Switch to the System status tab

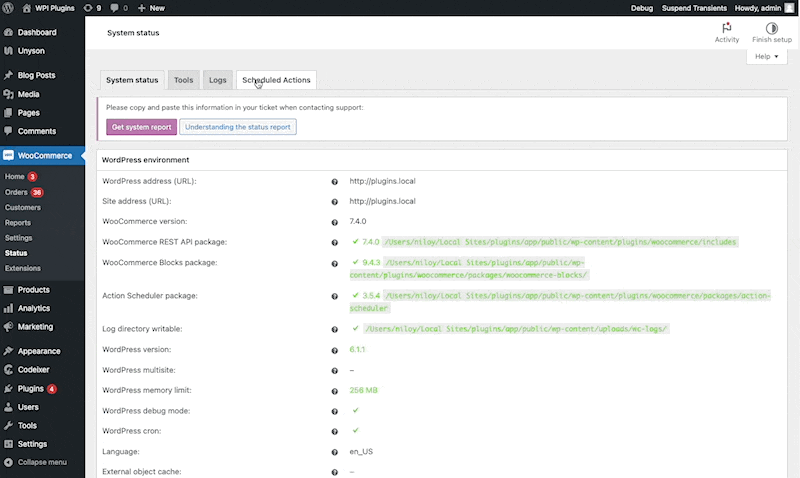tap(132, 80)
